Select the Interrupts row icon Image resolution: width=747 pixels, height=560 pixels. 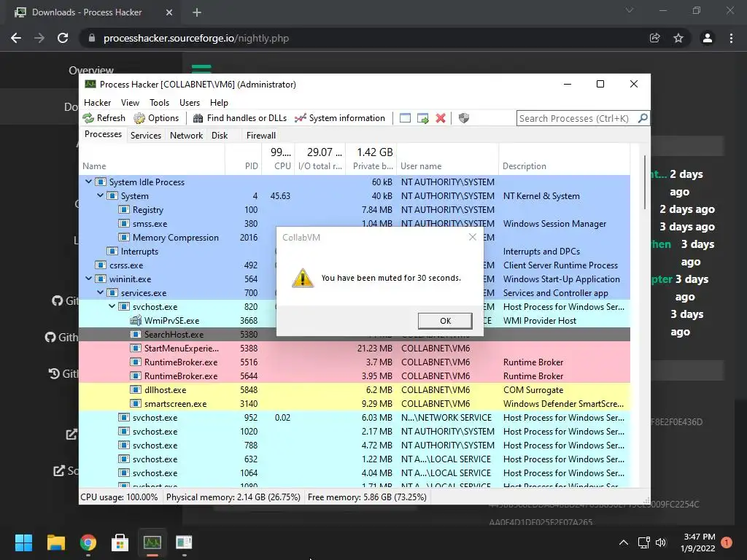coord(112,251)
